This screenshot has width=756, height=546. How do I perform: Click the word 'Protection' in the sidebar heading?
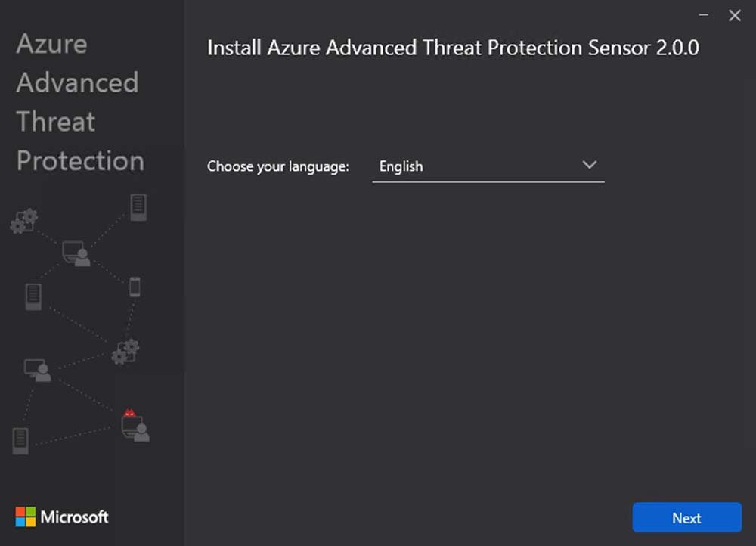pos(80,161)
